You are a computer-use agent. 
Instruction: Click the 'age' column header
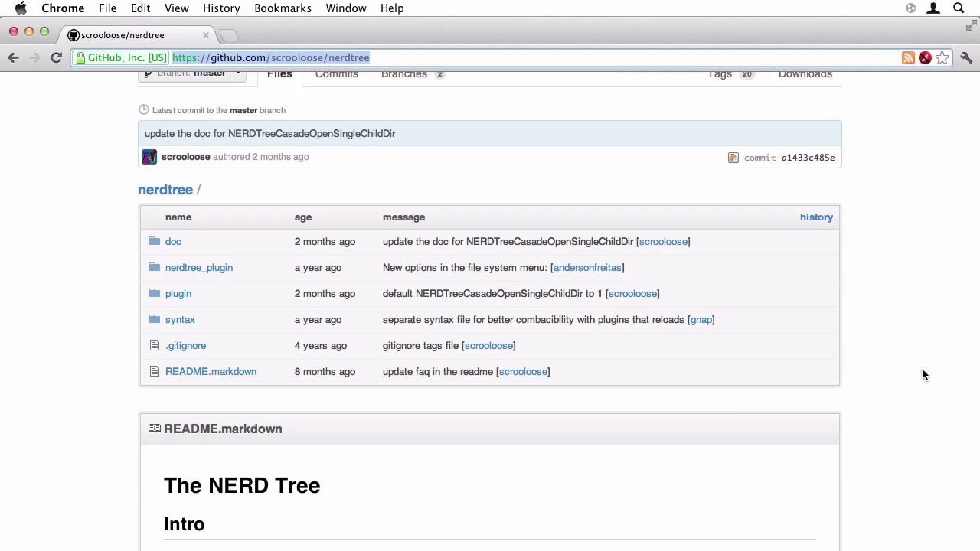[303, 217]
